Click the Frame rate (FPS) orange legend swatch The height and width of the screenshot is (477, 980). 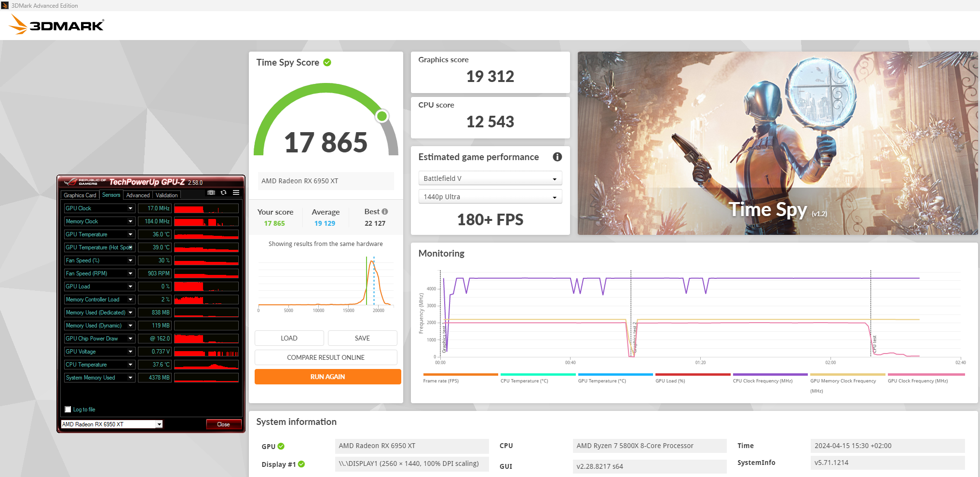point(461,374)
